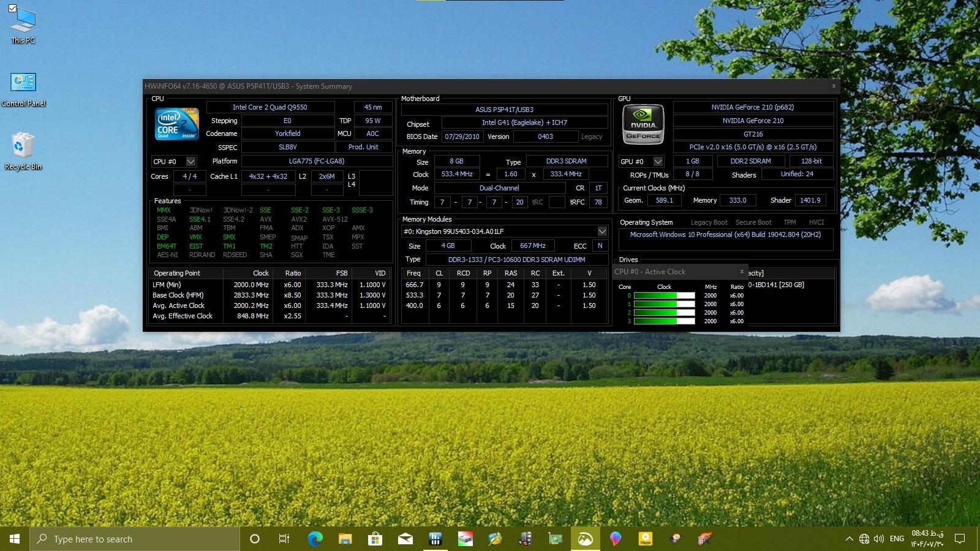The image size is (980, 551).
Task: Expand the GPU #0 selector dropdown
Action: [x=658, y=162]
